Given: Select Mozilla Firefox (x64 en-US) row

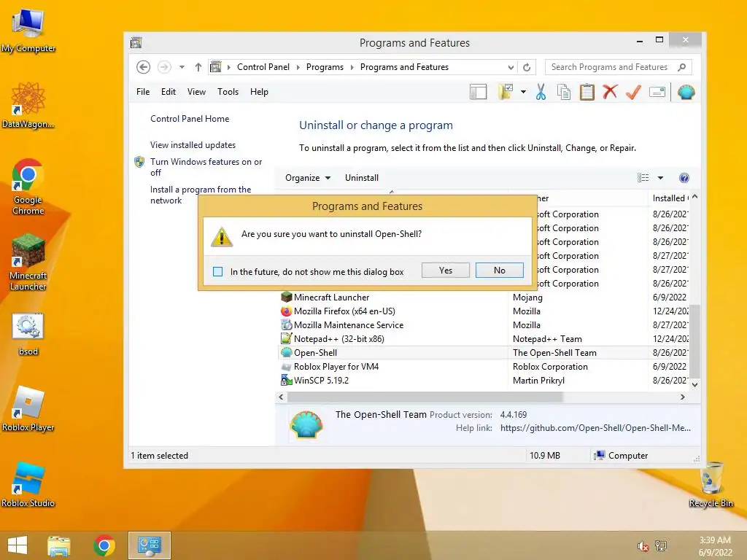Looking at the screenshot, I should coord(484,311).
